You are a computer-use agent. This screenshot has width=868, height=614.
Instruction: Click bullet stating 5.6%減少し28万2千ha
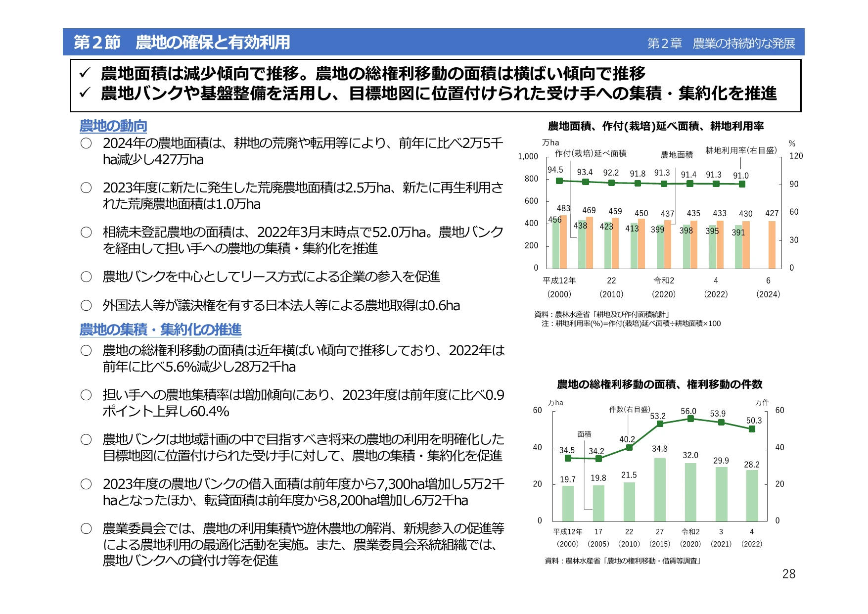[304, 358]
